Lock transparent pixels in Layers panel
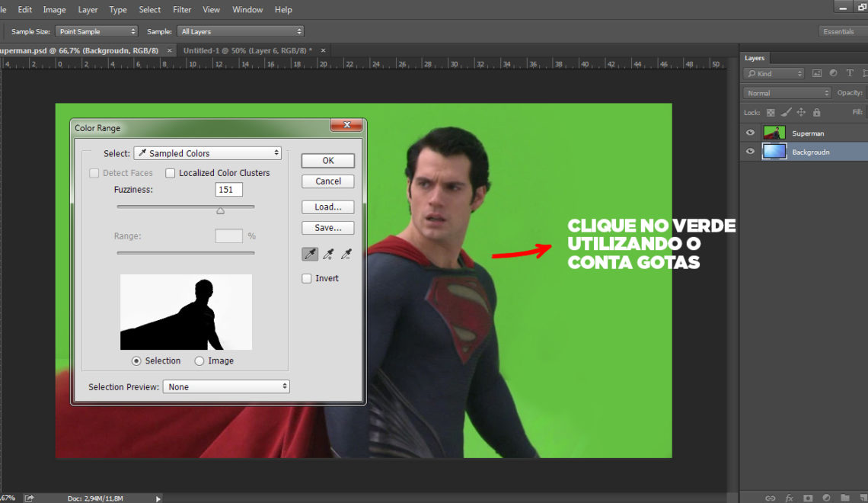Screen dimensions: 868x503 coord(771,113)
